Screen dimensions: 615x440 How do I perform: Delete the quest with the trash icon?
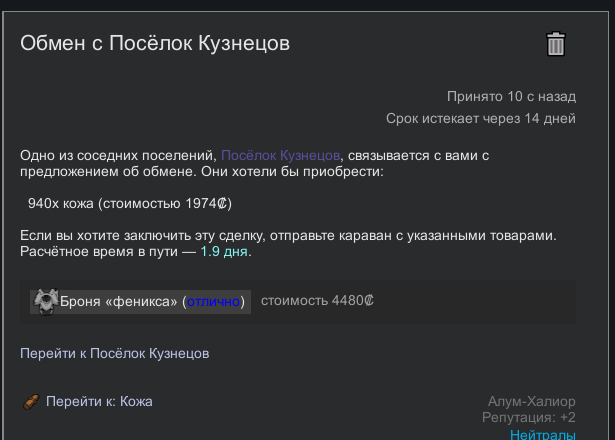point(555,44)
